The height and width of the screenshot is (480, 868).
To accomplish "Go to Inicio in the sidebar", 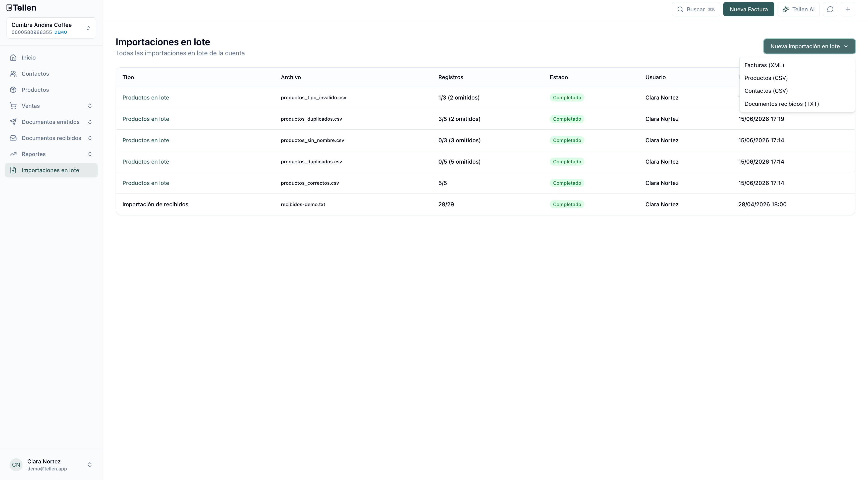I will coord(51,58).
